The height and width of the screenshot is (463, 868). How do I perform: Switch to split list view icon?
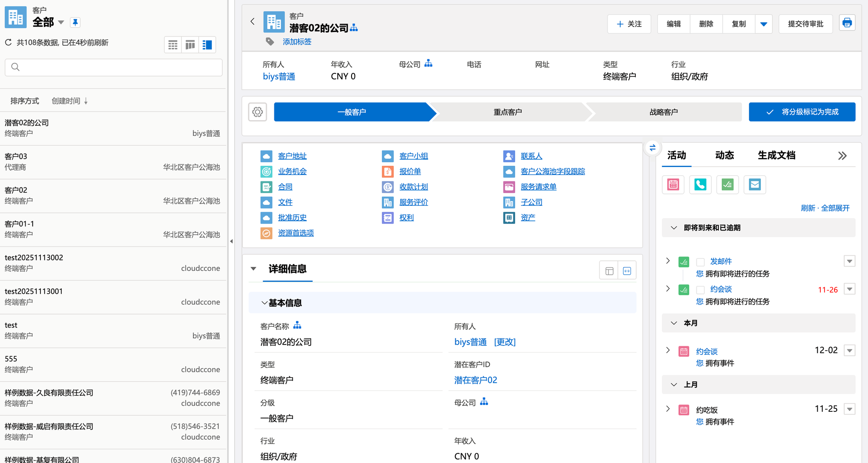click(x=207, y=45)
